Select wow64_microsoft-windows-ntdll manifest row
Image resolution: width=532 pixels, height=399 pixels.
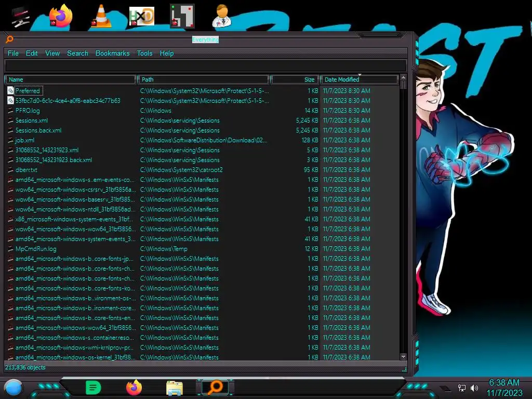[x=202, y=209]
